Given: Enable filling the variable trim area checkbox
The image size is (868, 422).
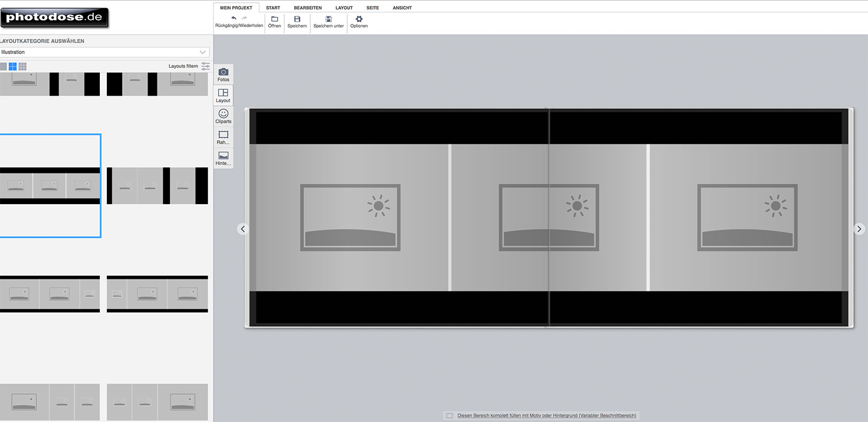Looking at the screenshot, I should (449, 415).
